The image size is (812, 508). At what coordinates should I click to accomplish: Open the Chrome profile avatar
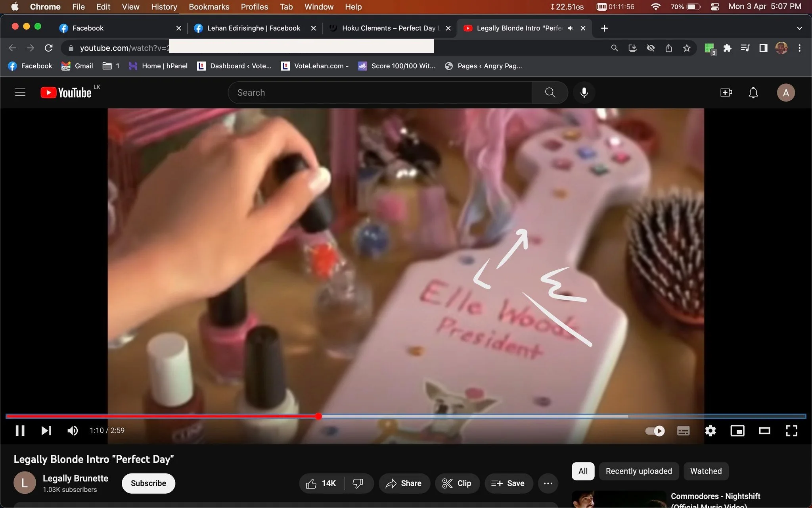pos(781,48)
